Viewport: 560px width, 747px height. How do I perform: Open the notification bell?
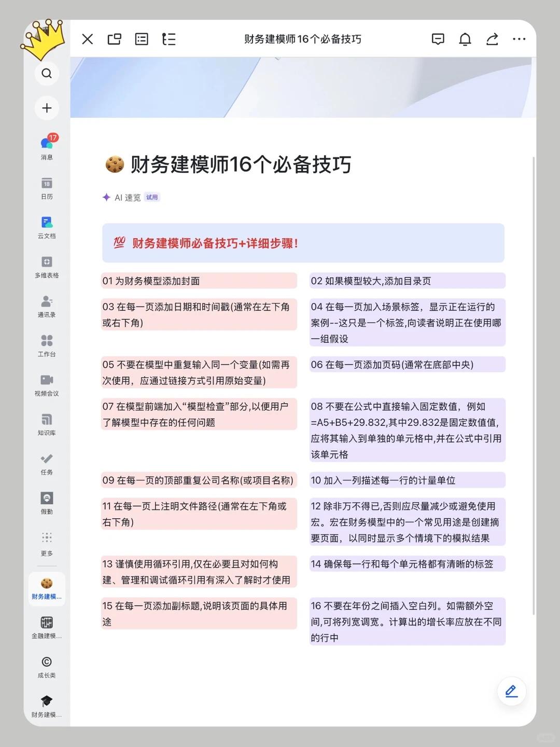465,39
